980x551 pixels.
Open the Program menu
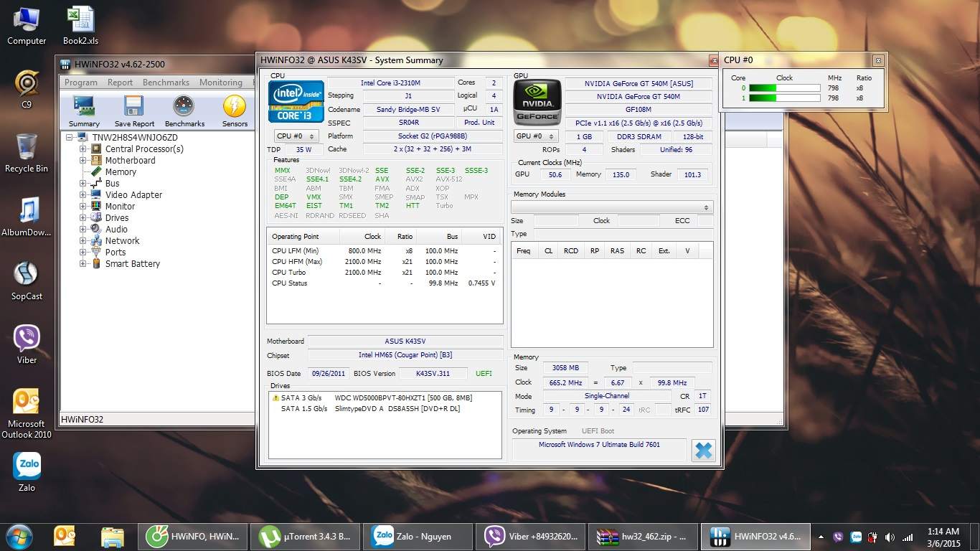[80, 83]
